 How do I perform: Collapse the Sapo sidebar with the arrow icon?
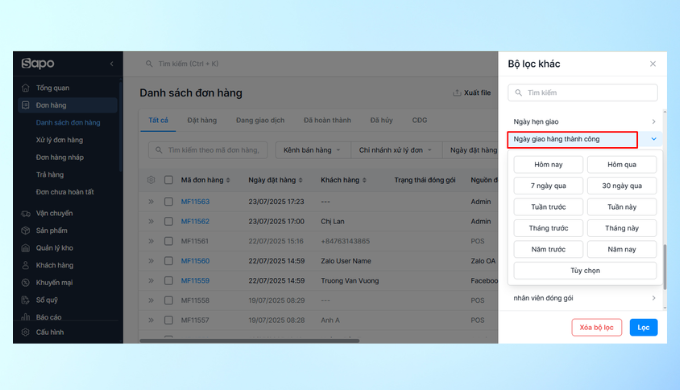click(x=111, y=64)
